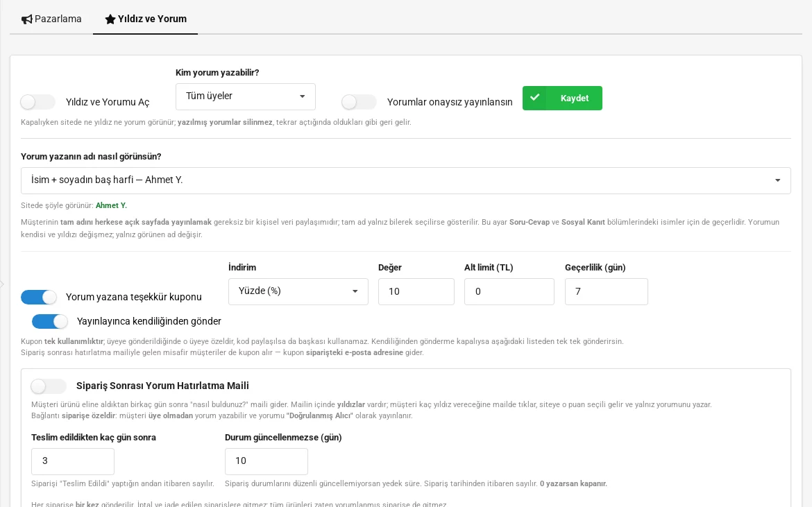Expand the left sidebar edge arrow
The image size is (812, 507).
2,284
